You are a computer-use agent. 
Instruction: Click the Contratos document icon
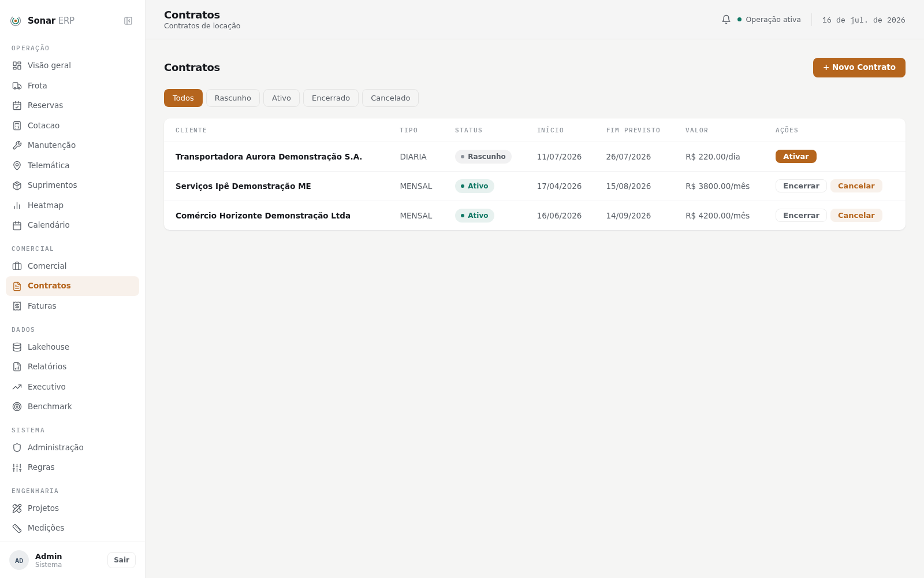(17, 286)
